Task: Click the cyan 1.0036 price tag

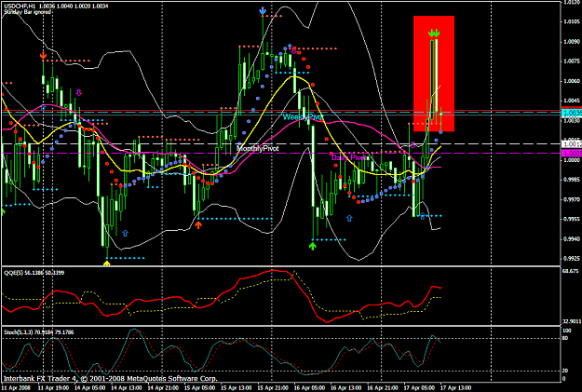Action: 572,113
